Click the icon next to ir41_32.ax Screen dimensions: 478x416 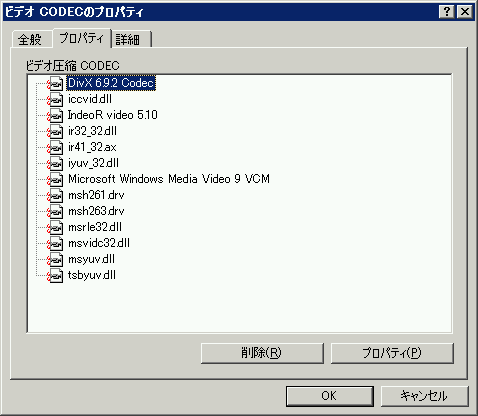[55, 147]
